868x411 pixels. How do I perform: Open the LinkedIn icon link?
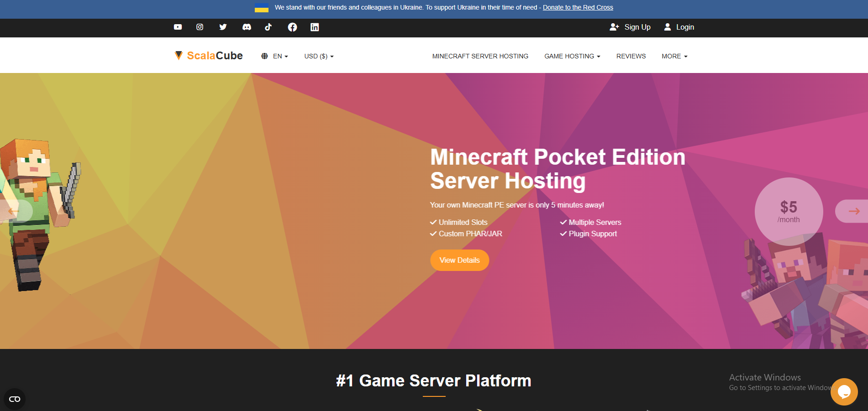click(315, 27)
